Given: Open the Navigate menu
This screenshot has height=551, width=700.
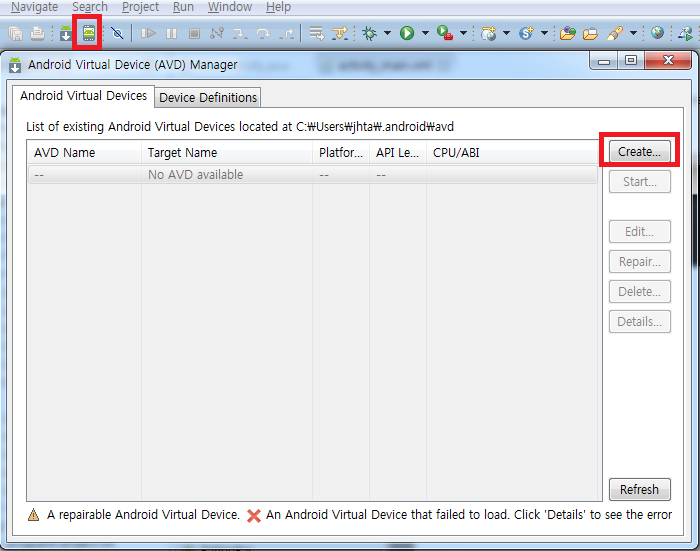Looking at the screenshot, I should point(34,7).
